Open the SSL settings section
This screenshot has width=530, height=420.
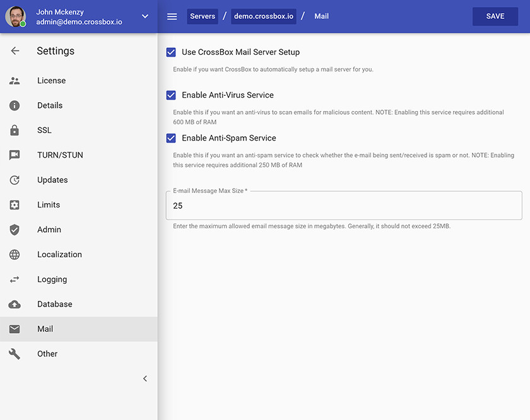pos(79,130)
